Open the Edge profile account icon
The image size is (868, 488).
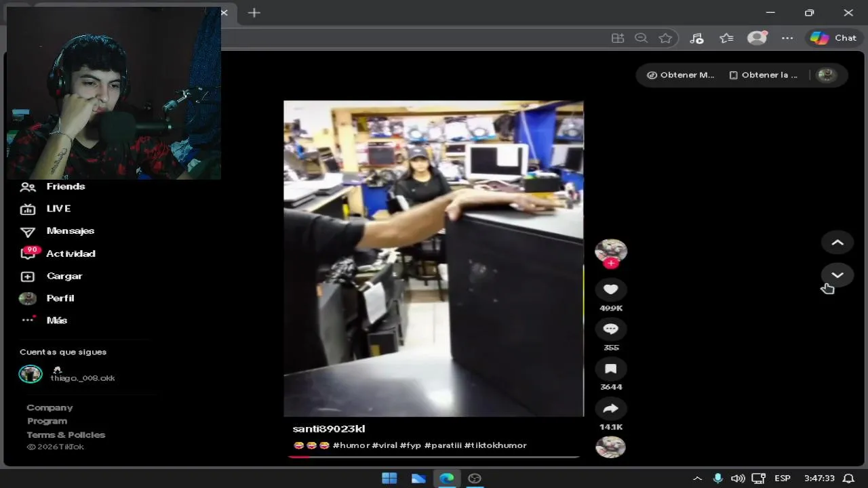[757, 38]
